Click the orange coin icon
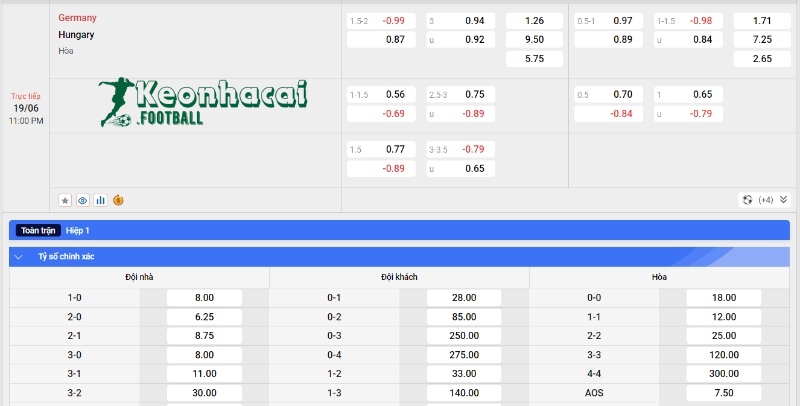Image resolution: width=800 pixels, height=406 pixels. click(118, 200)
